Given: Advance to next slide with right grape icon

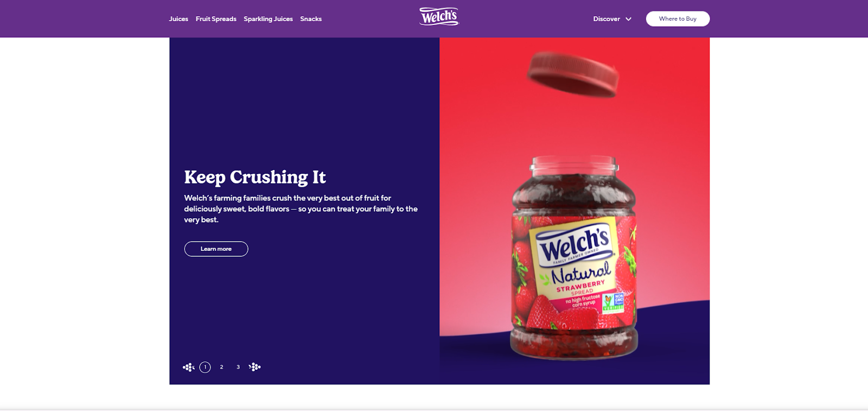Looking at the screenshot, I should [254, 368].
